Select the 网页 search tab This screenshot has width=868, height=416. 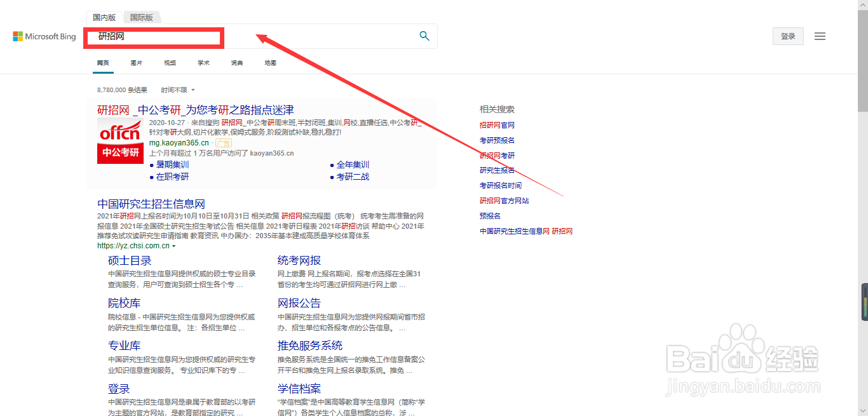pyautogui.click(x=103, y=63)
